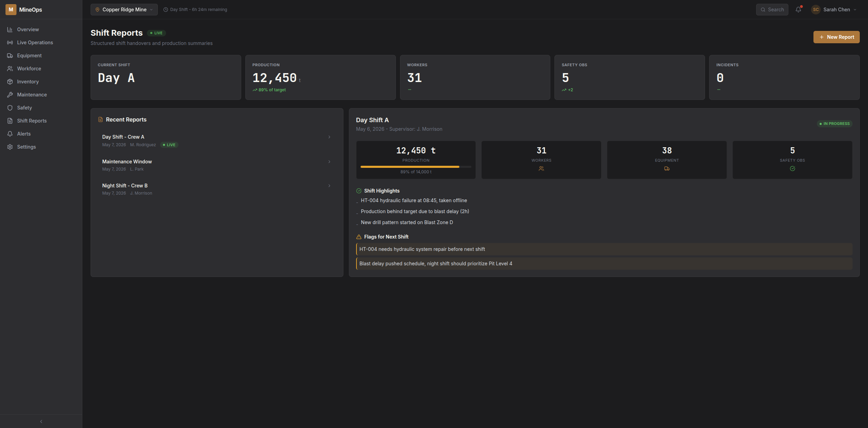This screenshot has height=428, width=868.
Task: Click the location pin icon in site selector
Action: (97, 10)
